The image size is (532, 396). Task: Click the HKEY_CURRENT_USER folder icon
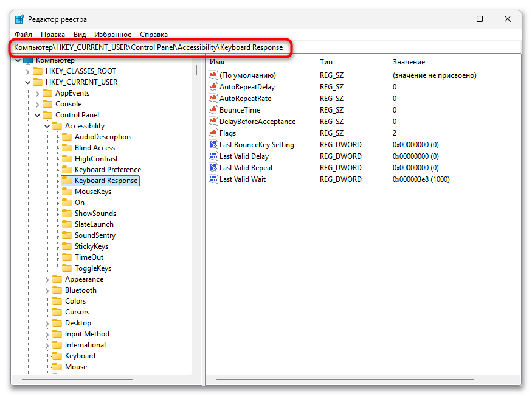point(38,82)
